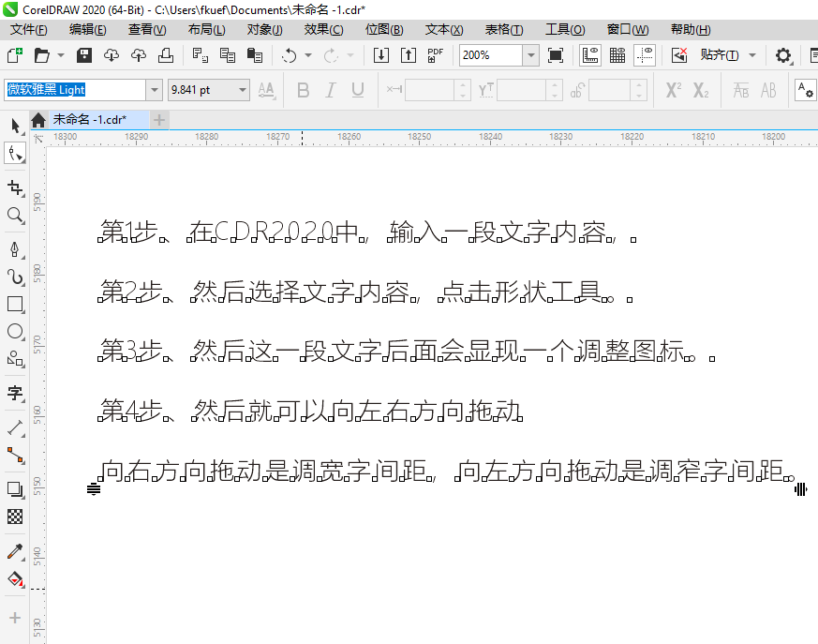This screenshot has width=818, height=644.
Task: Expand the zoom level dropdown
Action: click(531, 54)
